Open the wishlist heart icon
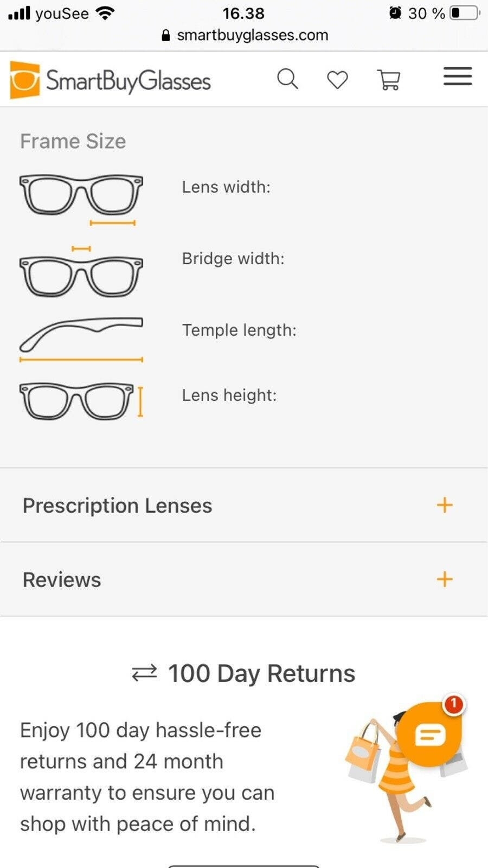The image size is (488, 868). tap(337, 80)
